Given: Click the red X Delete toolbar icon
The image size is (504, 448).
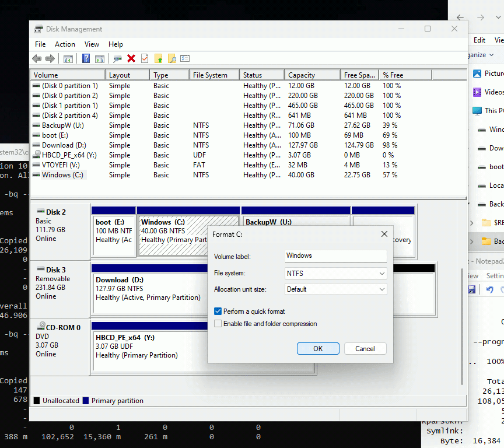Looking at the screenshot, I should point(131,58).
